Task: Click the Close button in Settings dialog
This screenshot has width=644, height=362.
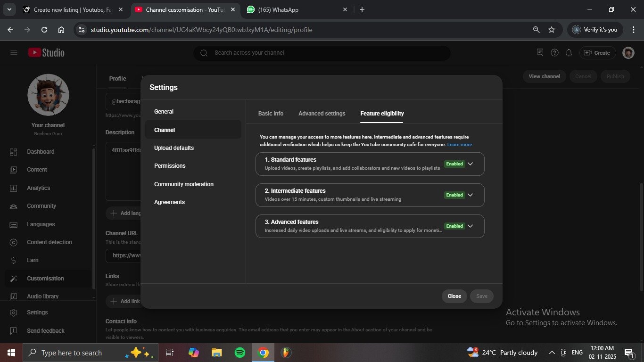Action: [x=454, y=296]
